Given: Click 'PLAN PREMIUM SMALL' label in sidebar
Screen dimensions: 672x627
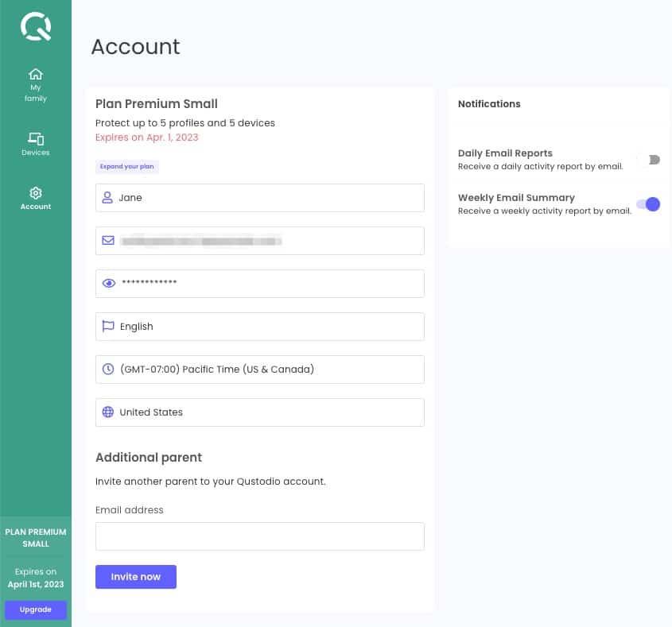Looking at the screenshot, I should click(x=36, y=538).
